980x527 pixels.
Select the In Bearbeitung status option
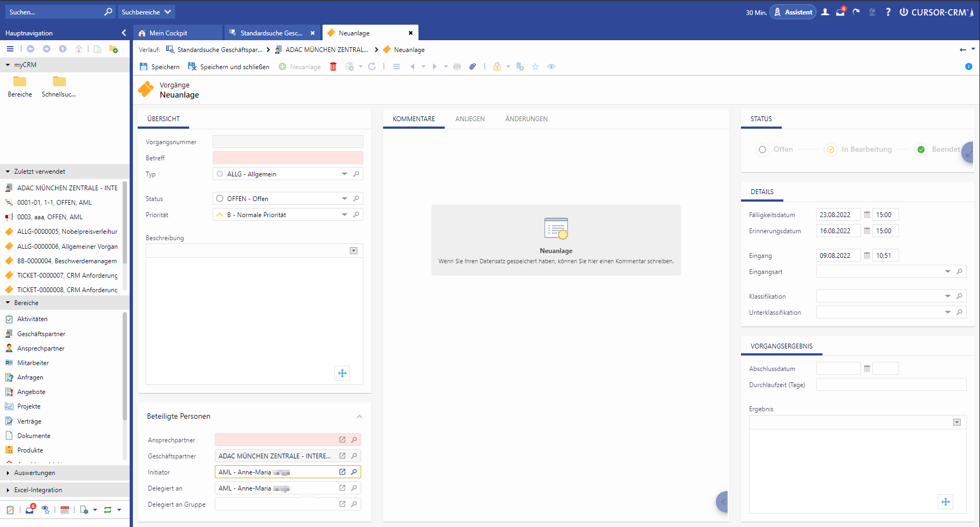(x=830, y=150)
